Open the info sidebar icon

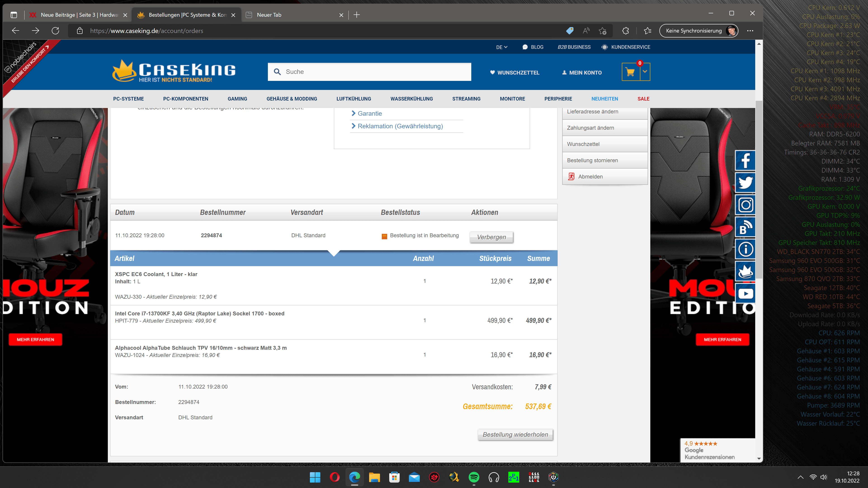tap(745, 249)
